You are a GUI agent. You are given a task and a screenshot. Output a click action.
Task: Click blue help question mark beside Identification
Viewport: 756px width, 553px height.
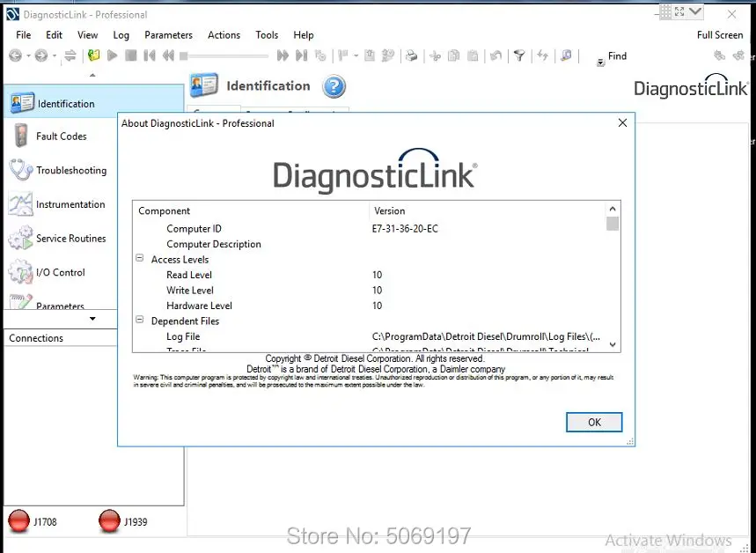334,87
